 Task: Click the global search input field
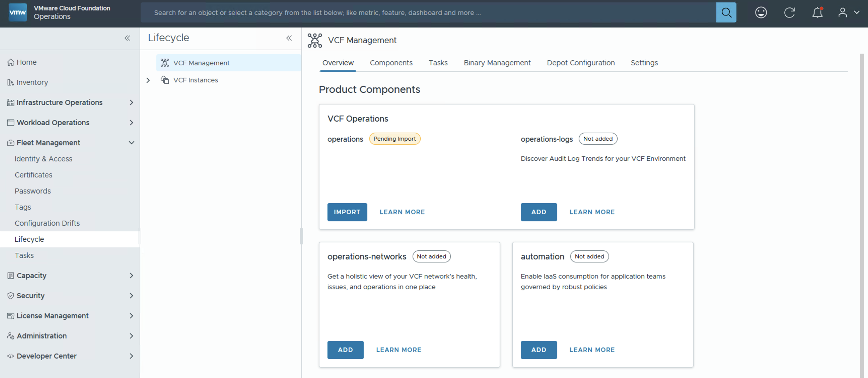[428, 12]
